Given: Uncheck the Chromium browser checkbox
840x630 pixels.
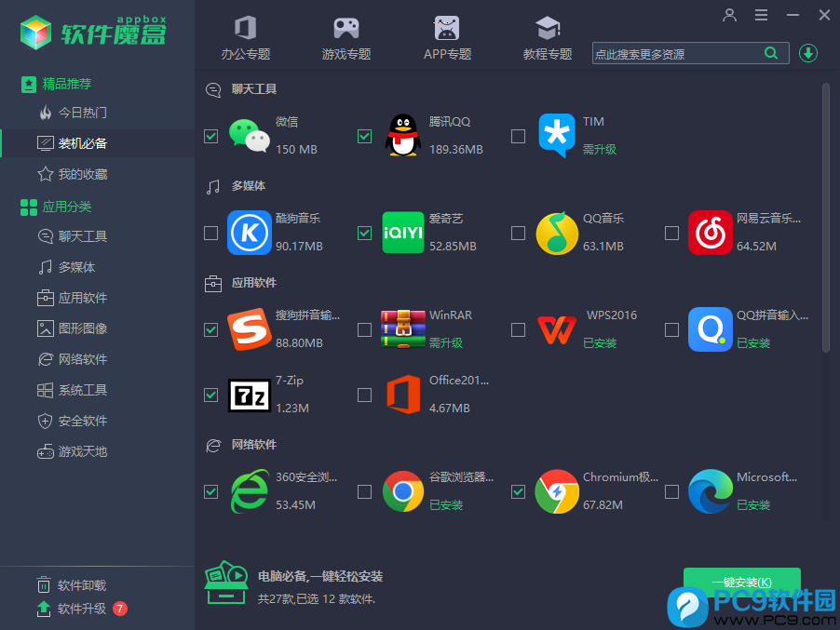Looking at the screenshot, I should (x=518, y=491).
